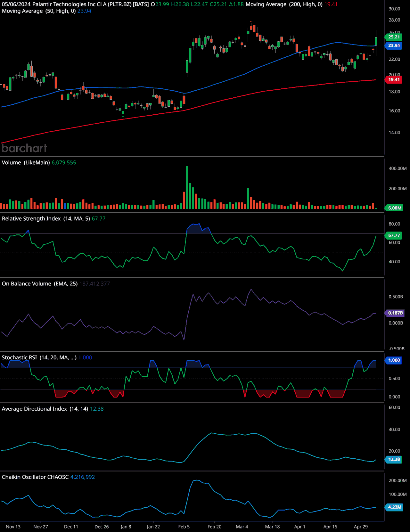Click the Dec 26 date on time axis
This screenshot has width=410, height=532.
[102, 527]
